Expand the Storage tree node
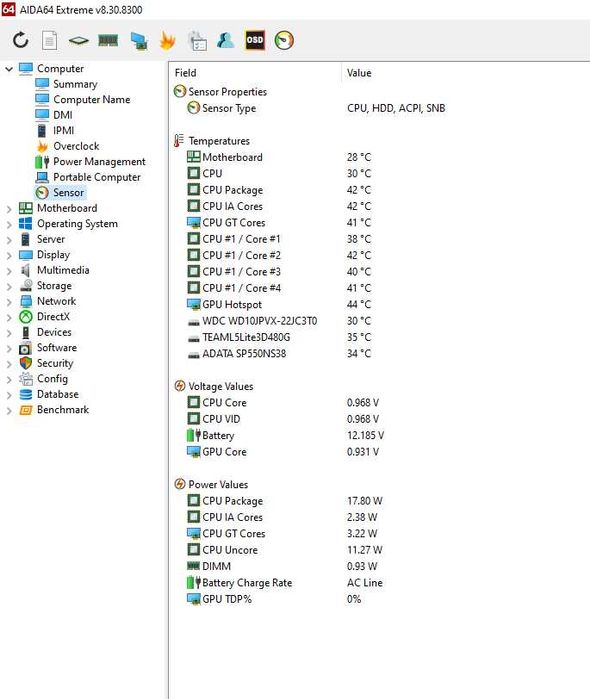590x699 pixels. pyautogui.click(x=9, y=286)
